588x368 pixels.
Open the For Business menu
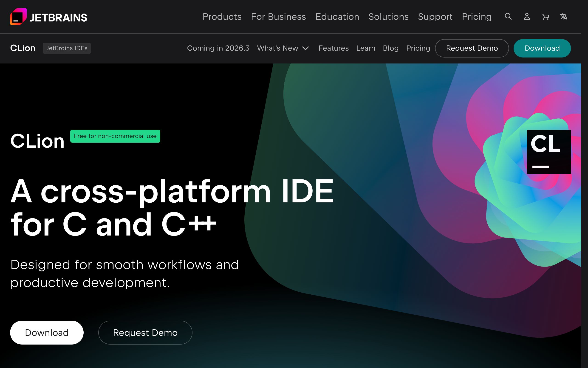(x=278, y=17)
